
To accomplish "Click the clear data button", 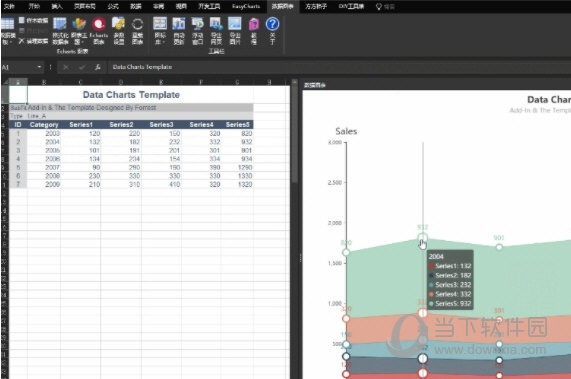I will tap(34, 41).
